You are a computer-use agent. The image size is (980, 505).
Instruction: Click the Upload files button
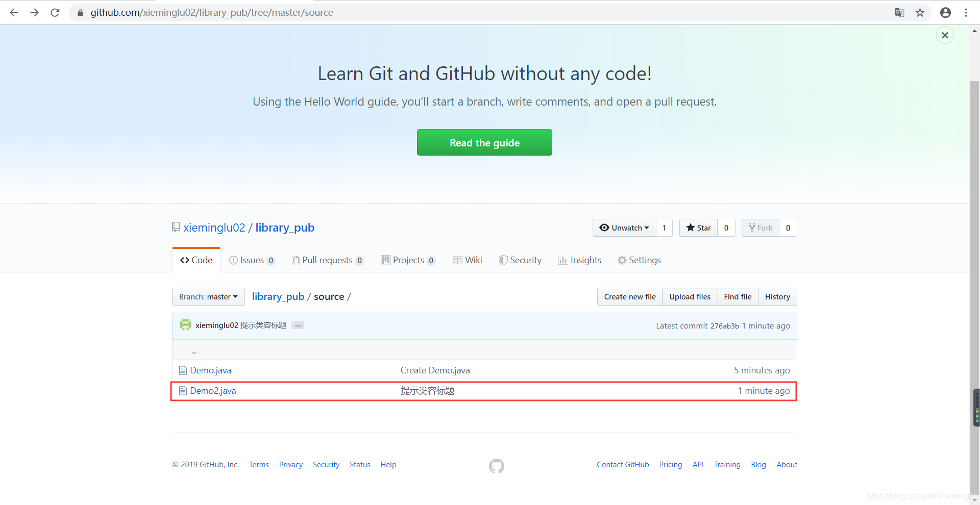click(690, 297)
